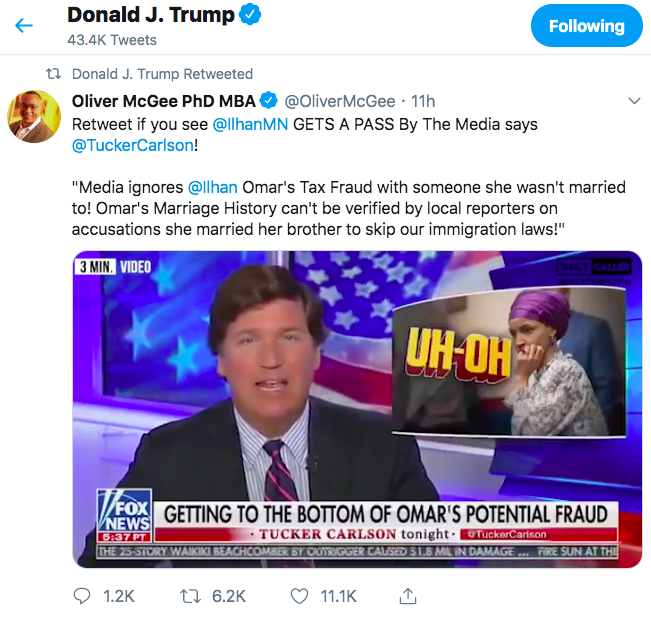Screen dimensions: 651x619
Task: Open the 11h tweet timestamp
Action: point(423,101)
